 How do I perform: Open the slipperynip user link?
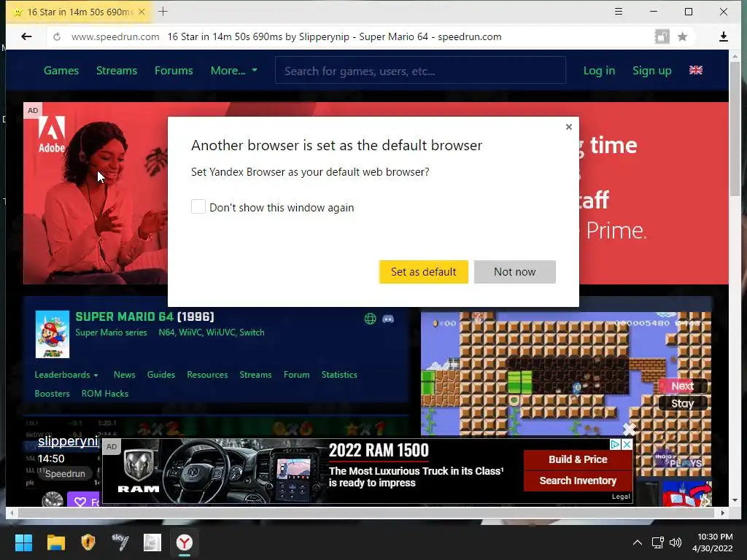68,441
